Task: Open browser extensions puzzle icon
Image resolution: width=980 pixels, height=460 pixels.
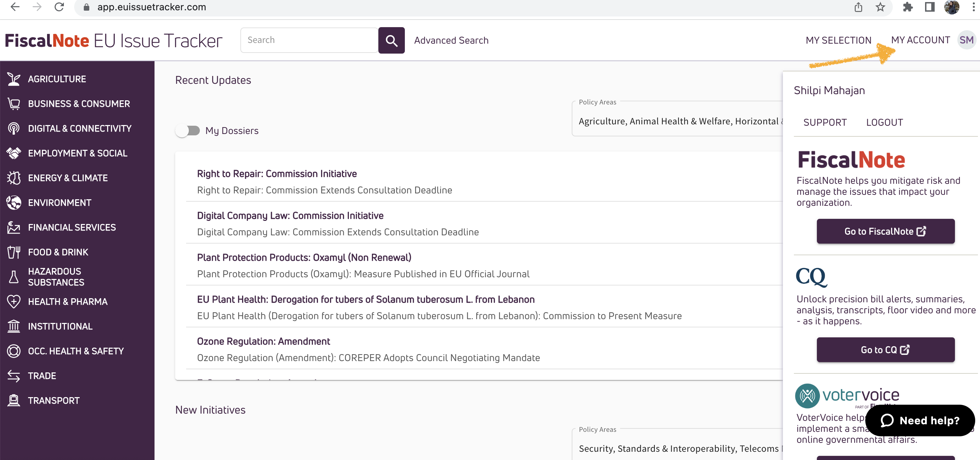Action: tap(907, 7)
